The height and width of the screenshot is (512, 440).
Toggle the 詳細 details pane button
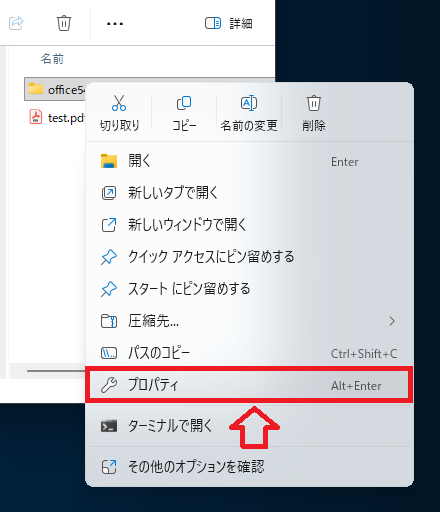229,24
